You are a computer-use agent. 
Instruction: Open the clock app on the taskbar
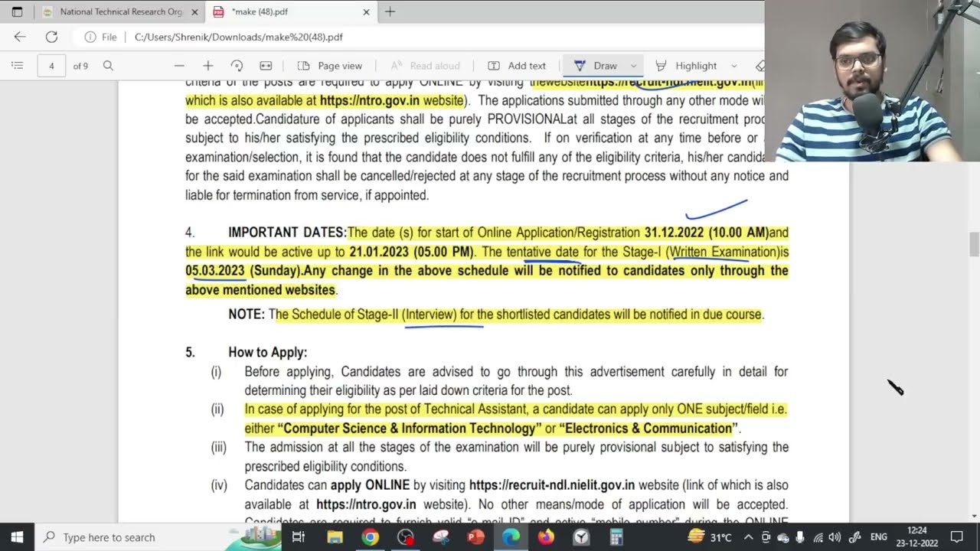[581, 537]
